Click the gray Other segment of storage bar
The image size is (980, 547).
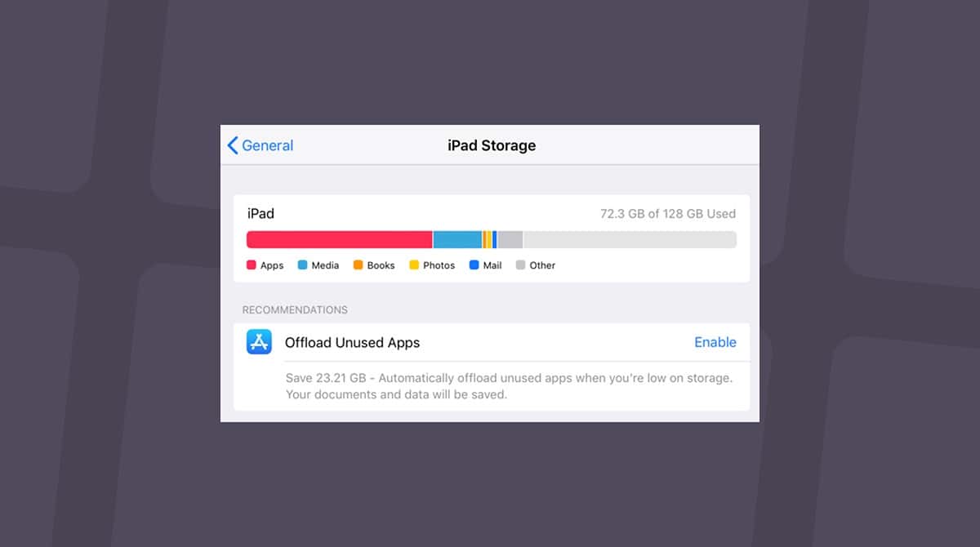point(510,239)
